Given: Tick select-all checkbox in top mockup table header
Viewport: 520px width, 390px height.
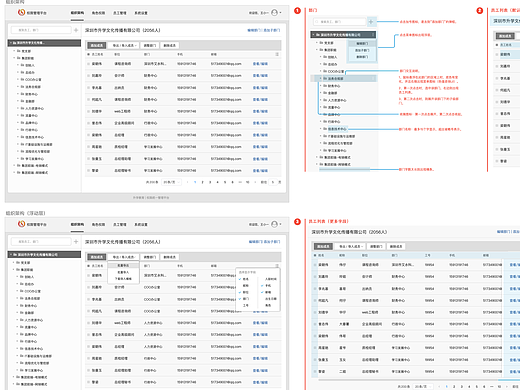Looking at the screenshot, I should click(89, 54).
